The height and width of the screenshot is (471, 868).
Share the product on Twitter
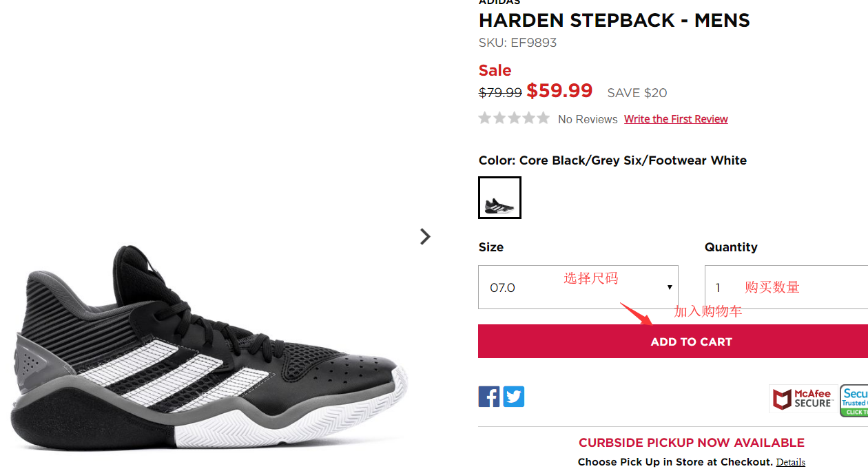[x=513, y=397]
